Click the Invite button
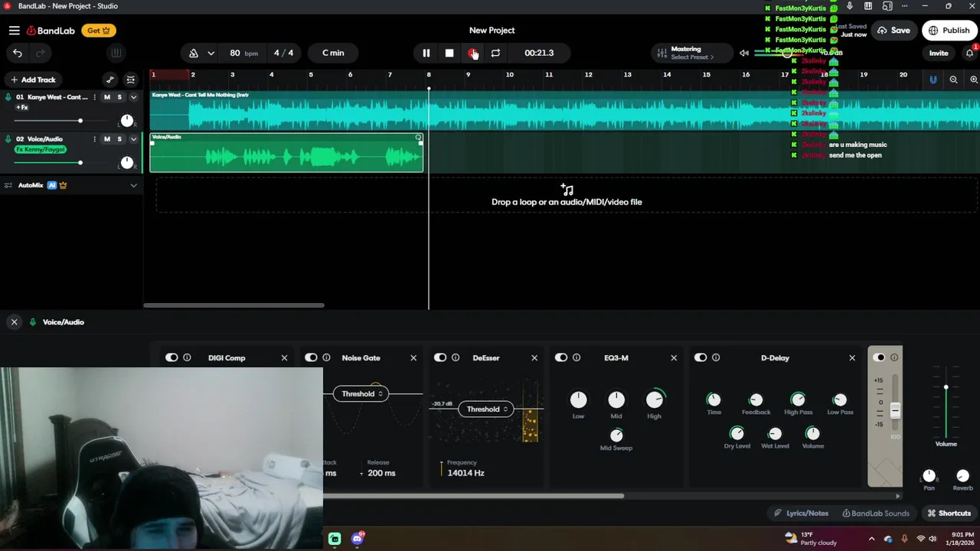This screenshot has height=551, width=980. tap(939, 53)
